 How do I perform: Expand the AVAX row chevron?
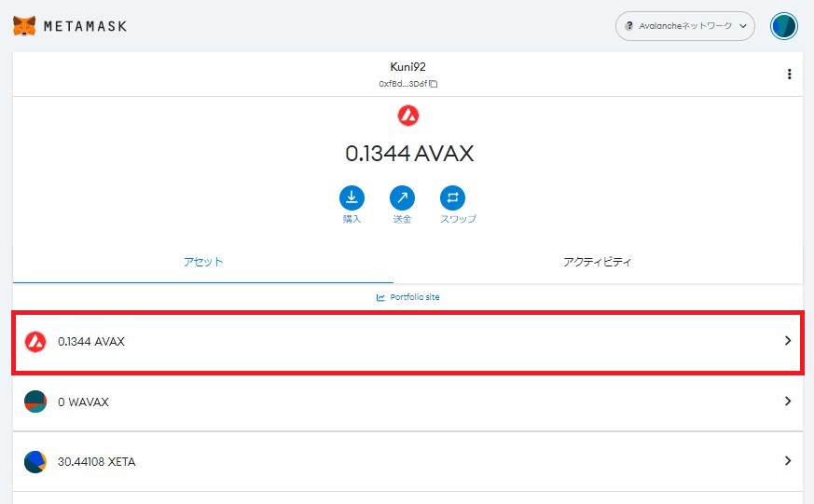[788, 341]
